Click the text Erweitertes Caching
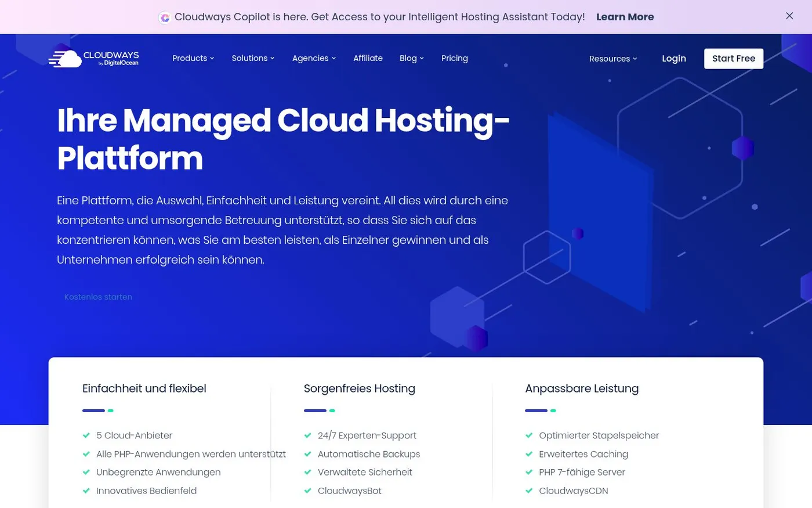The width and height of the screenshot is (812, 508). [x=583, y=454]
